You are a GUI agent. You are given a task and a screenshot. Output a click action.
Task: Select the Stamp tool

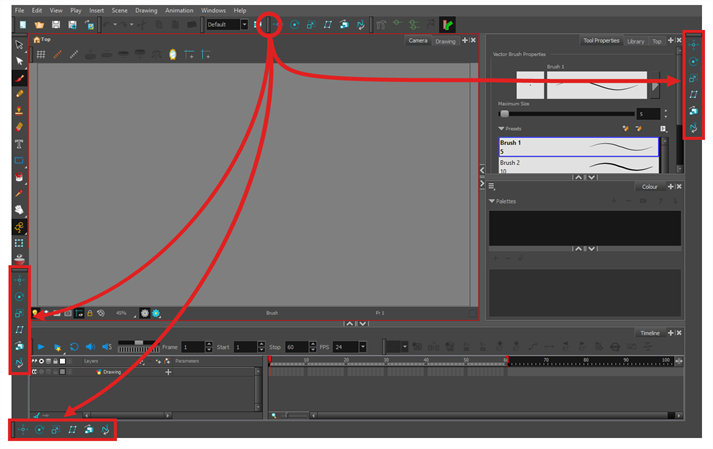19,110
